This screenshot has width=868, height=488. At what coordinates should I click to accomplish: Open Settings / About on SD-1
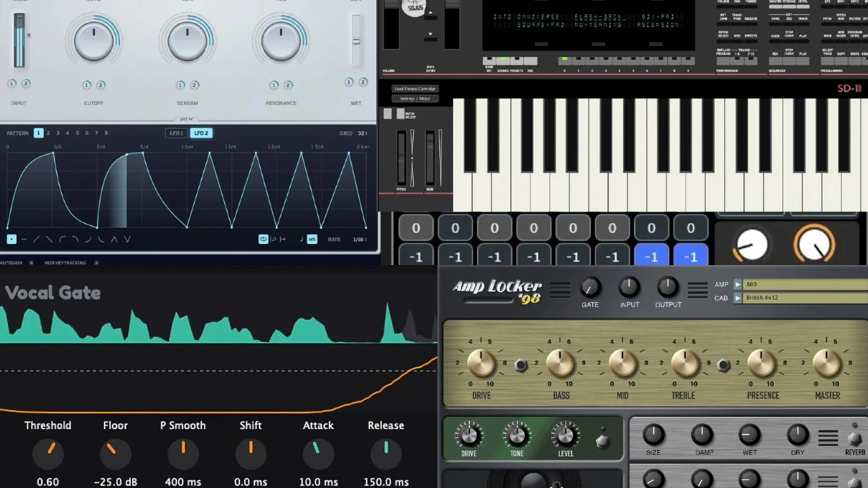415,98
